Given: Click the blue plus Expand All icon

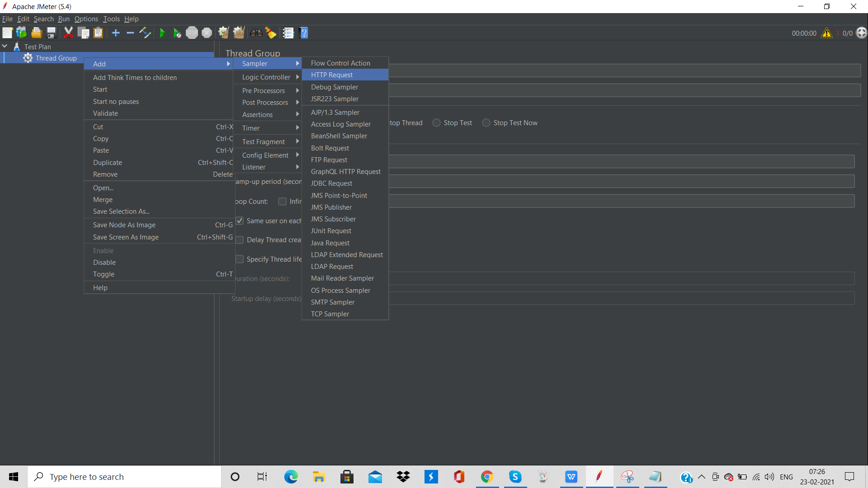Looking at the screenshot, I should [116, 33].
